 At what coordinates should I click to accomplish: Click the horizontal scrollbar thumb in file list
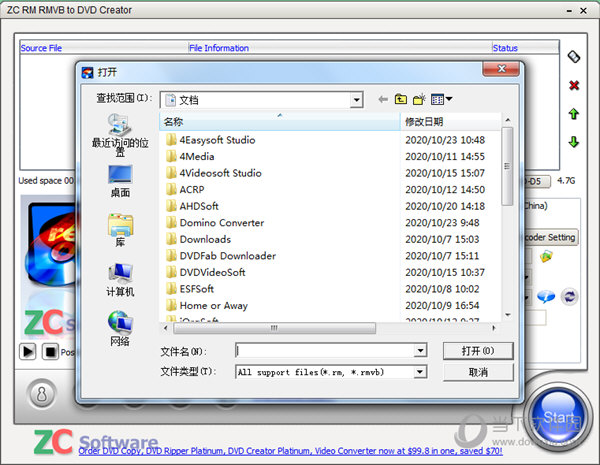click(x=274, y=328)
